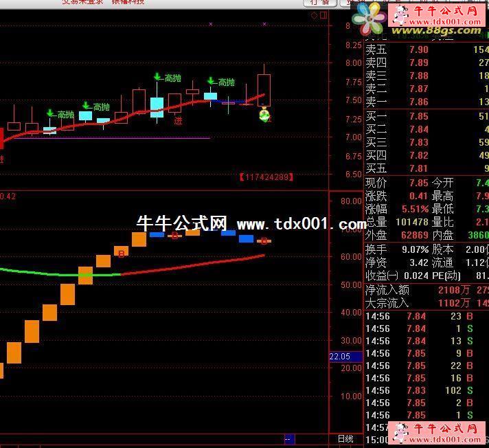
Task: Click the flower logo icon at top right
Action: tap(369, 16)
